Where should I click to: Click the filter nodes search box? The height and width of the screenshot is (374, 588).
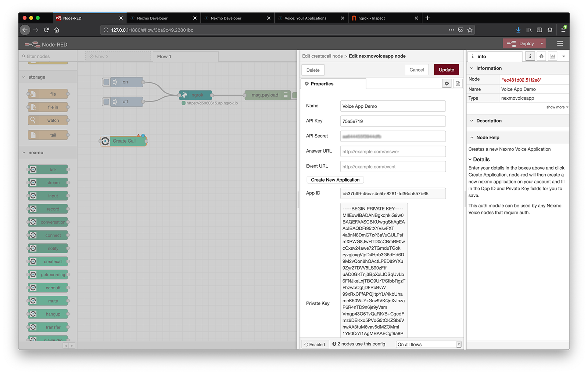48,56
